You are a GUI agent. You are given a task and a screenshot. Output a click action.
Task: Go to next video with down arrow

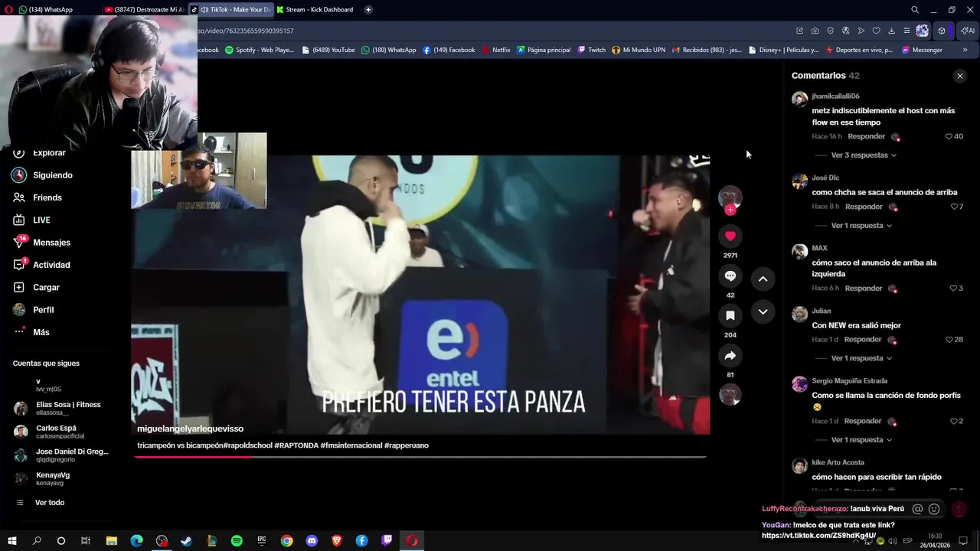pyautogui.click(x=763, y=311)
